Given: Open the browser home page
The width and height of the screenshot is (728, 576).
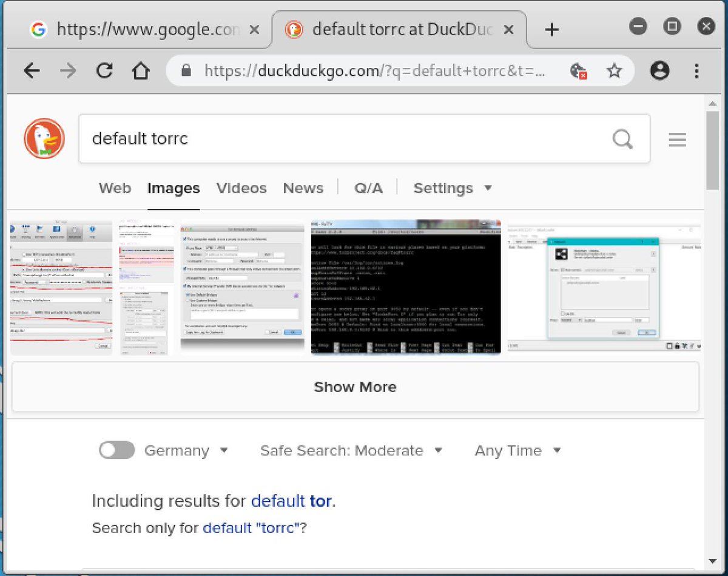Looking at the screenshot, I should coord(141,71).
